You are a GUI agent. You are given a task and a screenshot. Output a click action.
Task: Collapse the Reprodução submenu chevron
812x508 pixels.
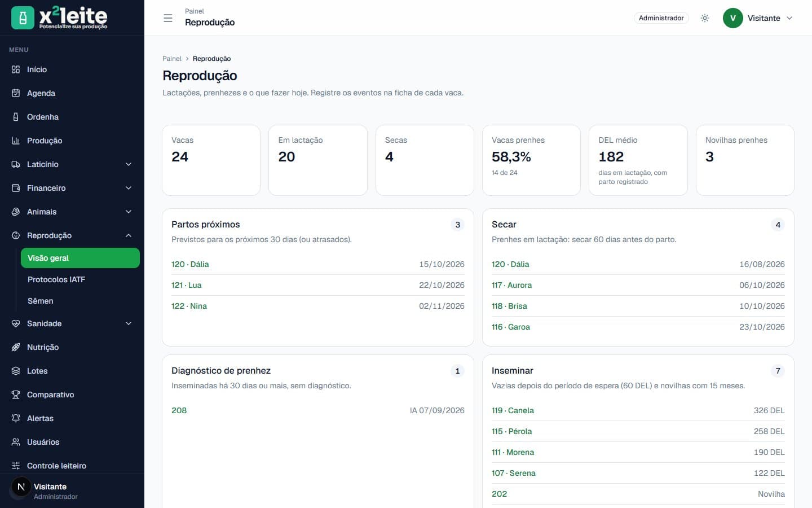click(x=129, y=235)
